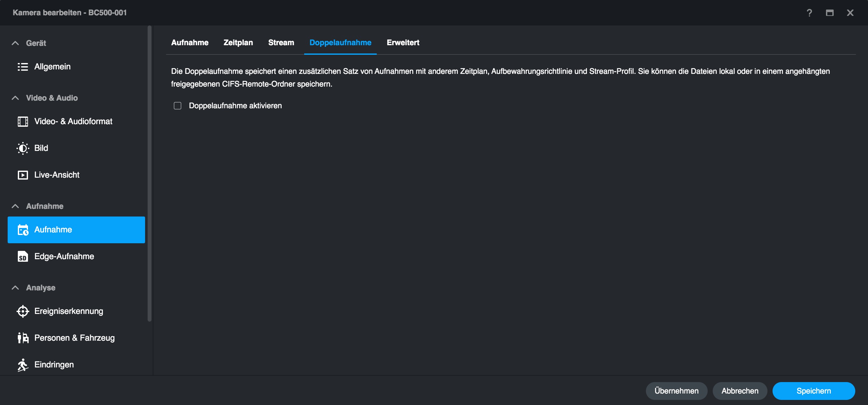868x405 pixels.
Task: Select the Live-Ansicht play icon
Action: (x=23, y=175)
